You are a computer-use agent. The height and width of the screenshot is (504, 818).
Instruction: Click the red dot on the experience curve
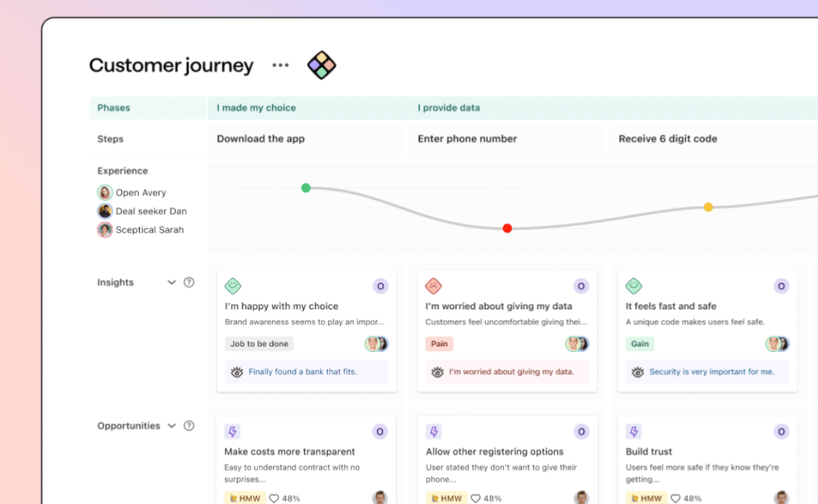[507, 228]
